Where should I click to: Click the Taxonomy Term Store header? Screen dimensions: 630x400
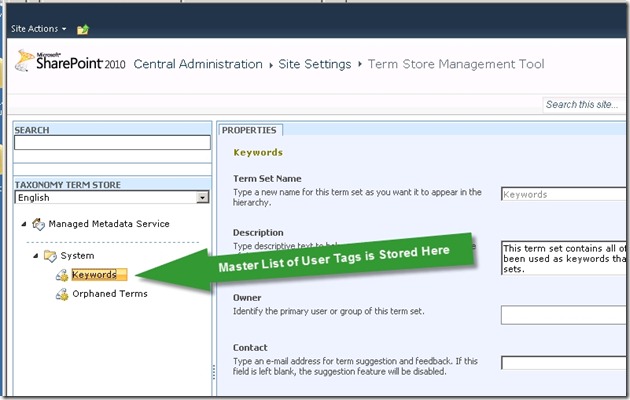pos(68,185)
